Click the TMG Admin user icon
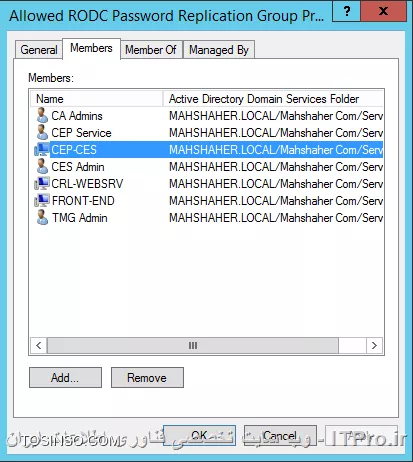Screen dimensions: 413x462 [x=42, y=217]
